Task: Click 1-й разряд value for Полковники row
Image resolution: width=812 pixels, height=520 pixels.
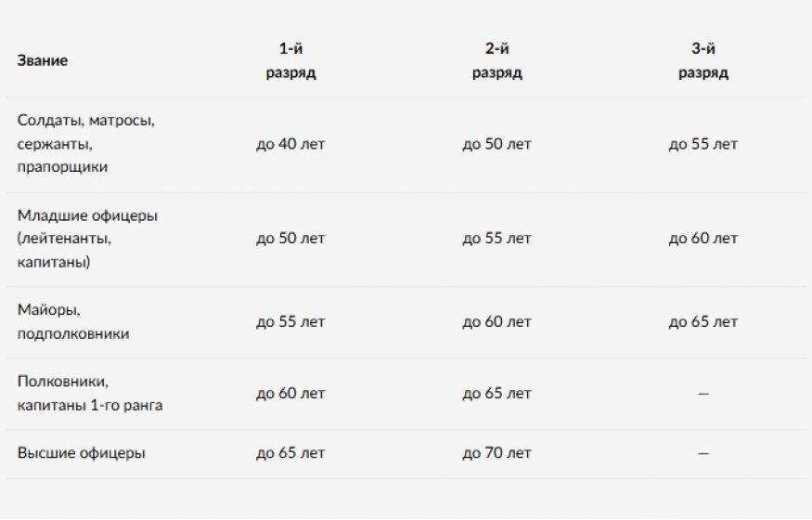Action: (290, 394)
